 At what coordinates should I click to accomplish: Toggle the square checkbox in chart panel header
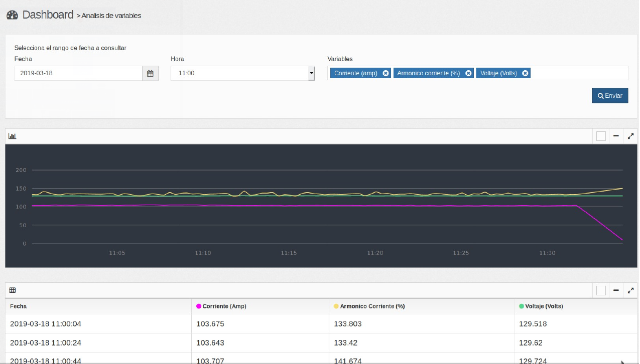601,136
